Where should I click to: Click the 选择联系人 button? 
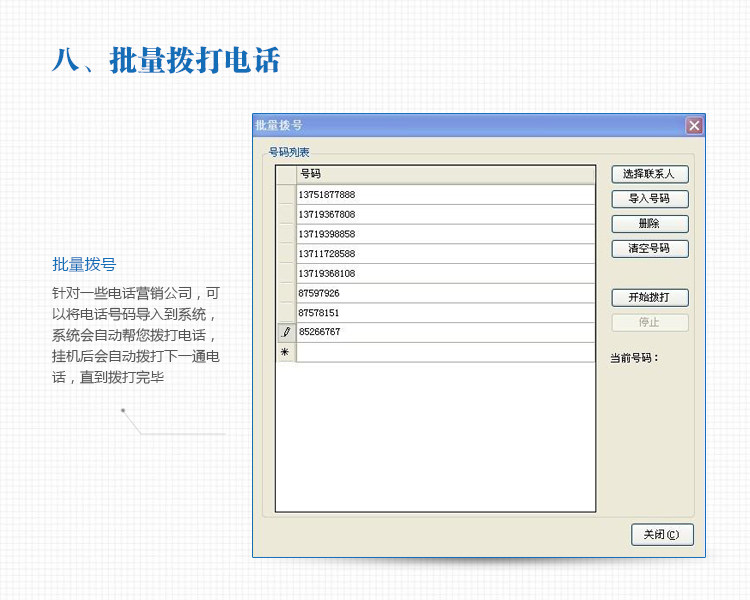pyautogui.click(x=650, y=174)
